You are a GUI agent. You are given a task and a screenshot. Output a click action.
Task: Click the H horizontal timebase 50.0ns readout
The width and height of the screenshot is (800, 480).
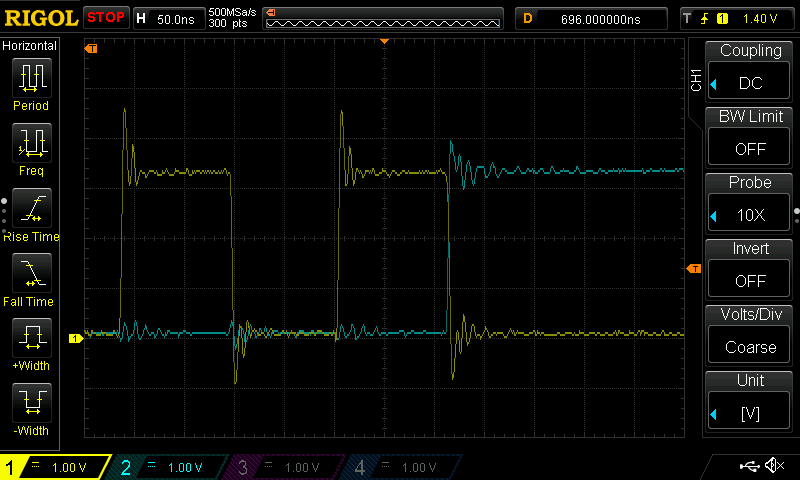[168, 19]
